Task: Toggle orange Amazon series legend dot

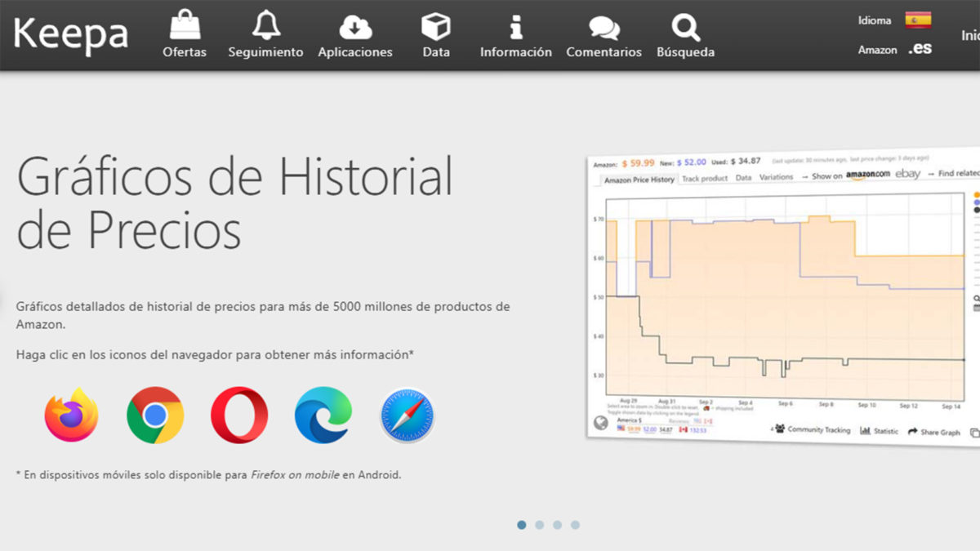Action: (977, 195)
